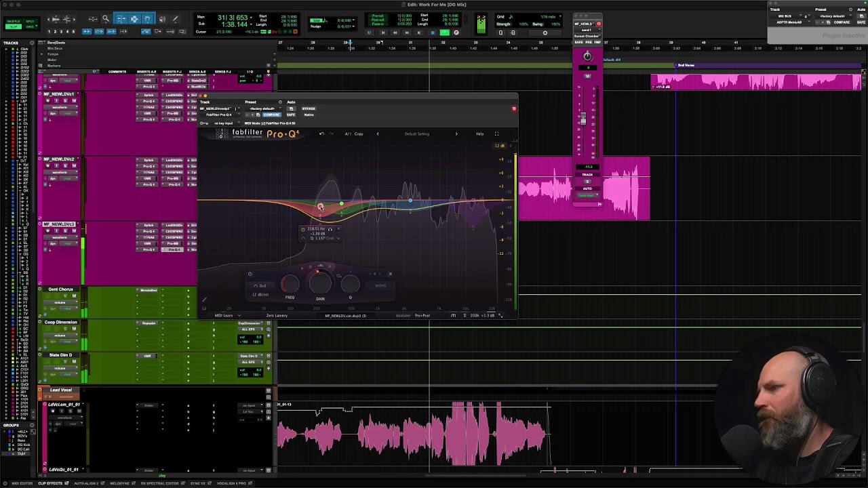Toggle the selected EQ band power
The width and height of the screenshot is (868, 488).
250,274
